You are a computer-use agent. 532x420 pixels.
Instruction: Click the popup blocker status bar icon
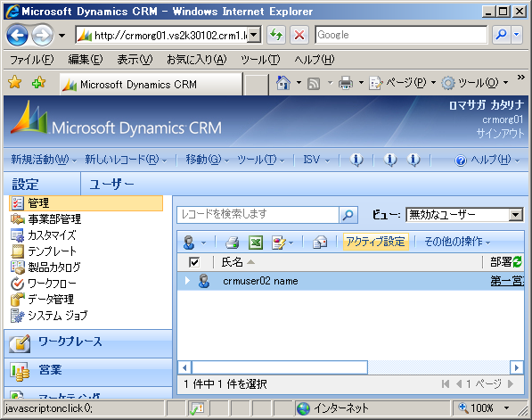pyautogui.click(x=197, y=408)
